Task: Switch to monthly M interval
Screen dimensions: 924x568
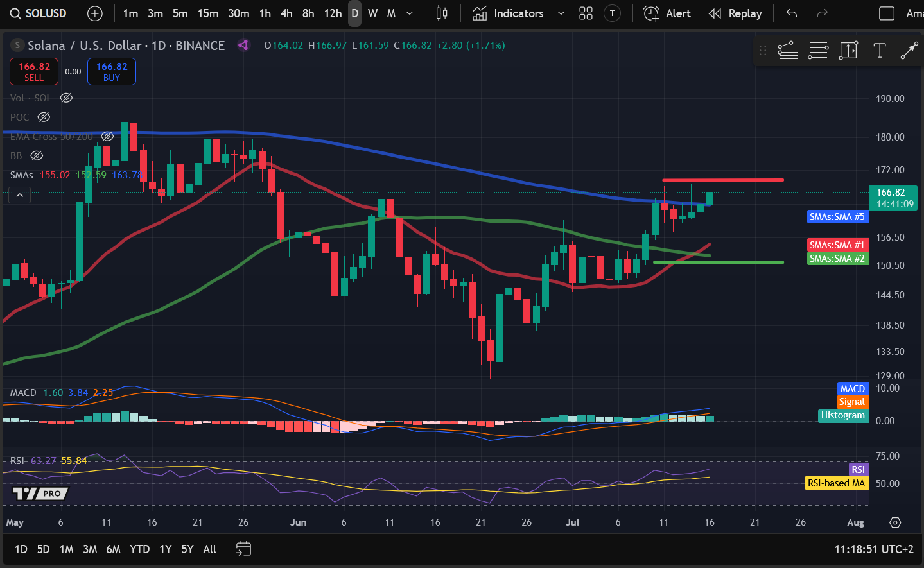Action: (391, 13)
